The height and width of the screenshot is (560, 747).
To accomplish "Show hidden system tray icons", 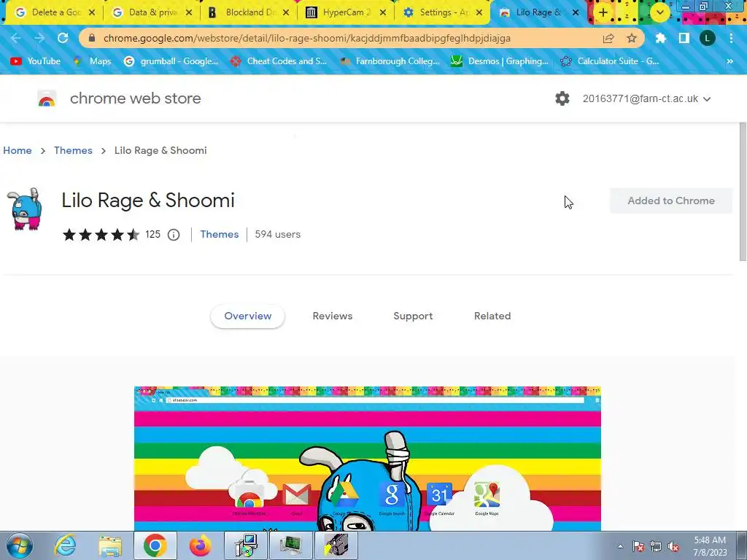I will [620, 547].
